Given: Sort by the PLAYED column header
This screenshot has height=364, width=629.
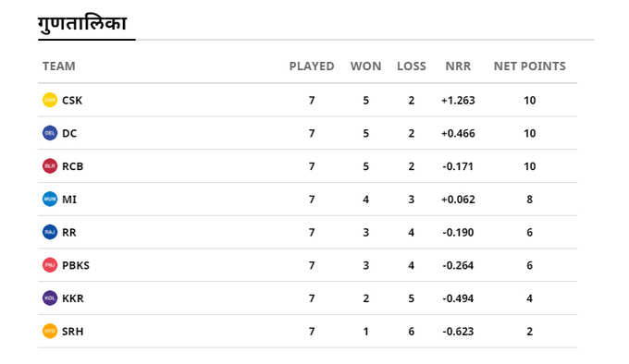Looking at the screenshot, I should point(312,67).
